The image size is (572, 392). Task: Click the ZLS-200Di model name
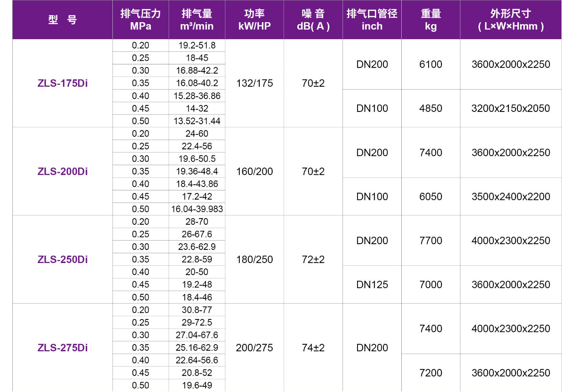(x=63, y=171)
